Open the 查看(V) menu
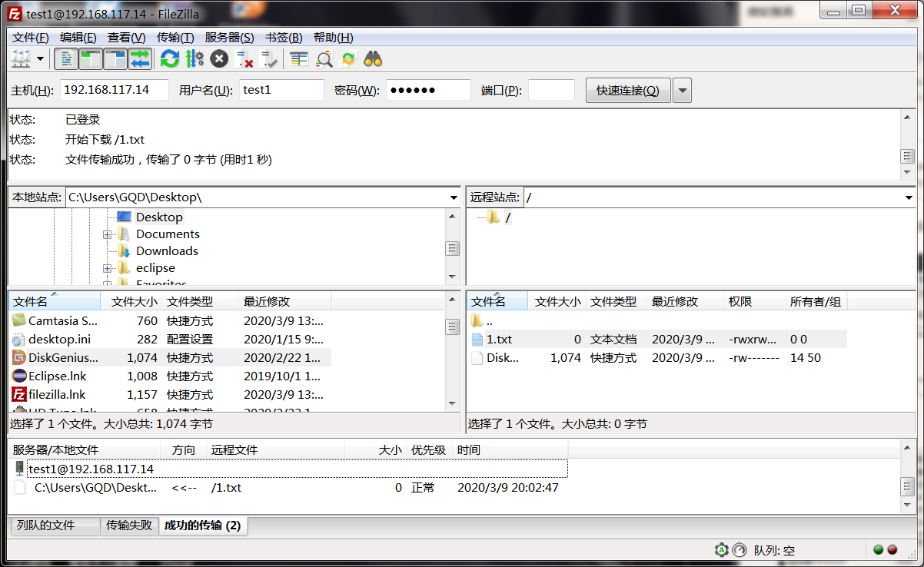 point(127,37)
